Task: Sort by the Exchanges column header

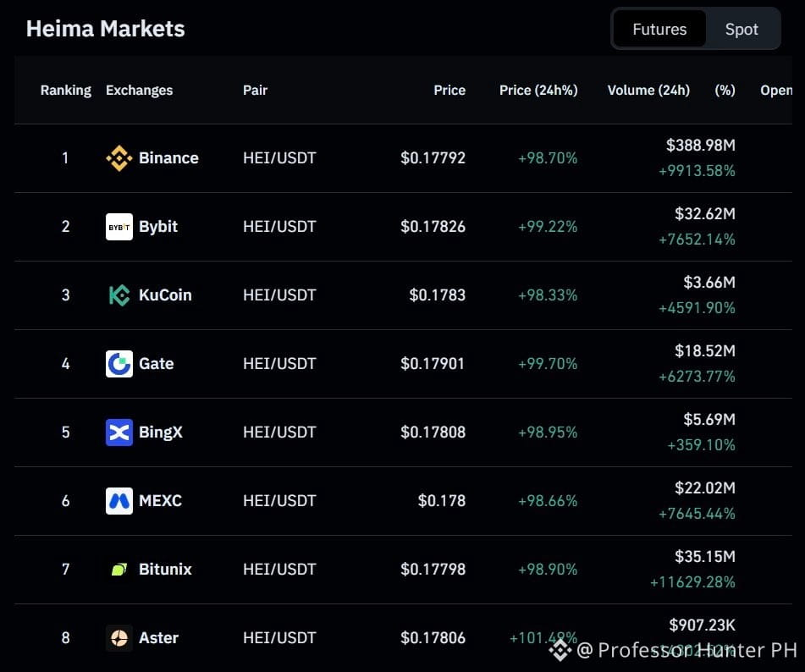Action: pos(139,91)
